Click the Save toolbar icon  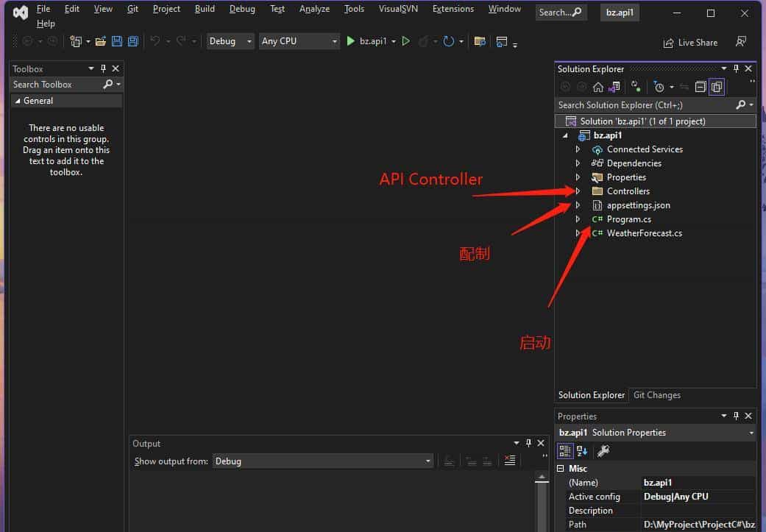[117, 41]
